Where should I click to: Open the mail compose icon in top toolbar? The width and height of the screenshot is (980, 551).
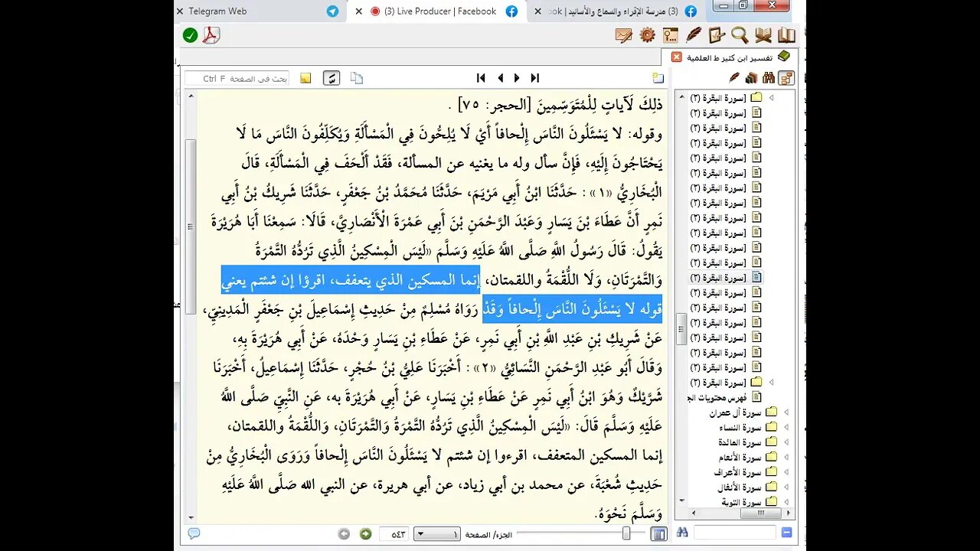623,34
